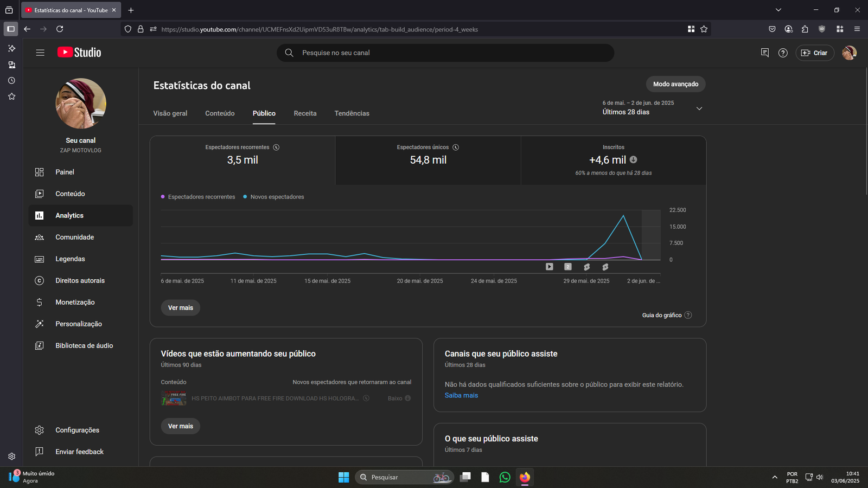The height and width of the screenshot is (488, 868).
Task: Click Ver mais under Vídeos que estão aumentando
Action: tap(181, 426)
